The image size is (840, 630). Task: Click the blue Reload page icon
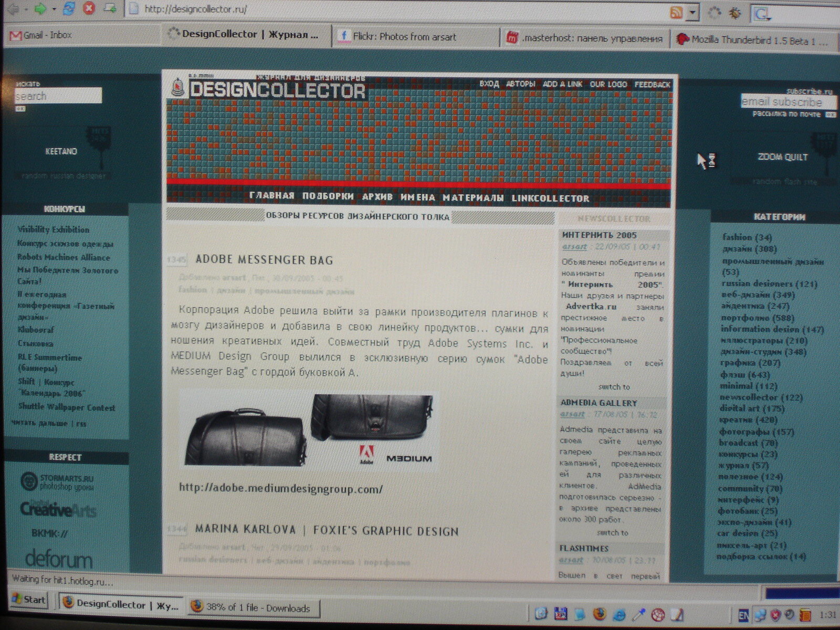[68, 8]
